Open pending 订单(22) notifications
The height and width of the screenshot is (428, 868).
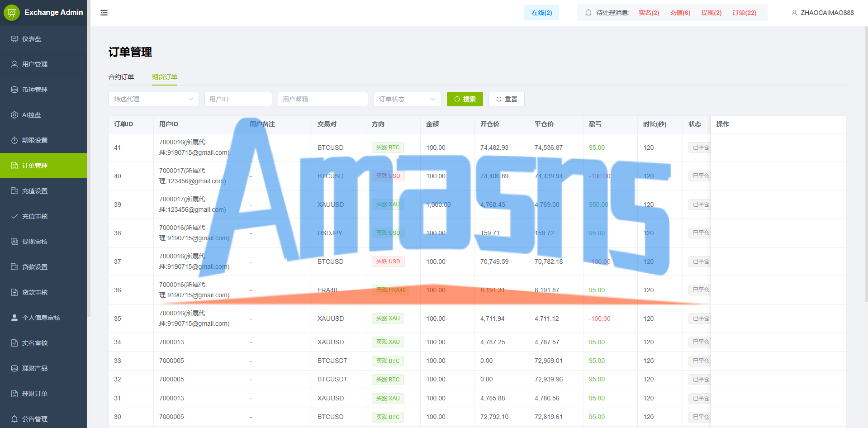(x=744, y=13)
